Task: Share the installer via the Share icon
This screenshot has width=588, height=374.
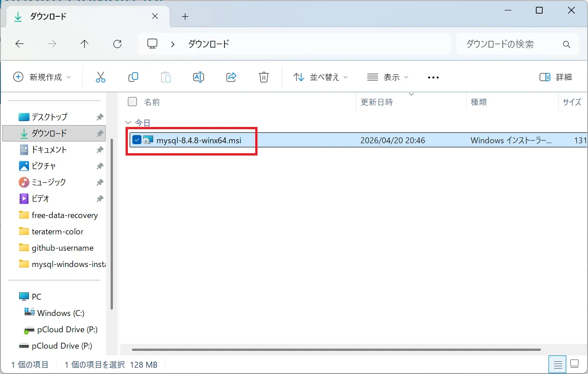Action: tap(231, 77)
